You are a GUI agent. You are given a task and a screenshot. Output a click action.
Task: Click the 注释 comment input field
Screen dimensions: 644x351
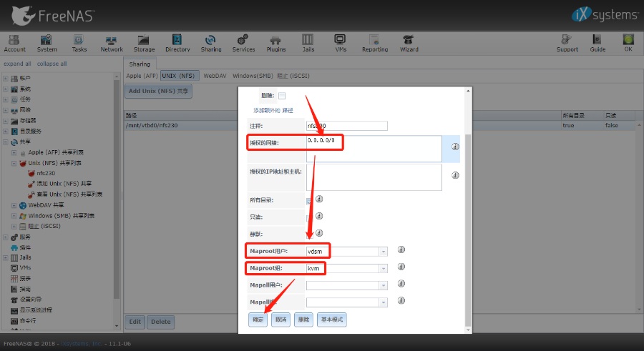(x=346, y=126)
